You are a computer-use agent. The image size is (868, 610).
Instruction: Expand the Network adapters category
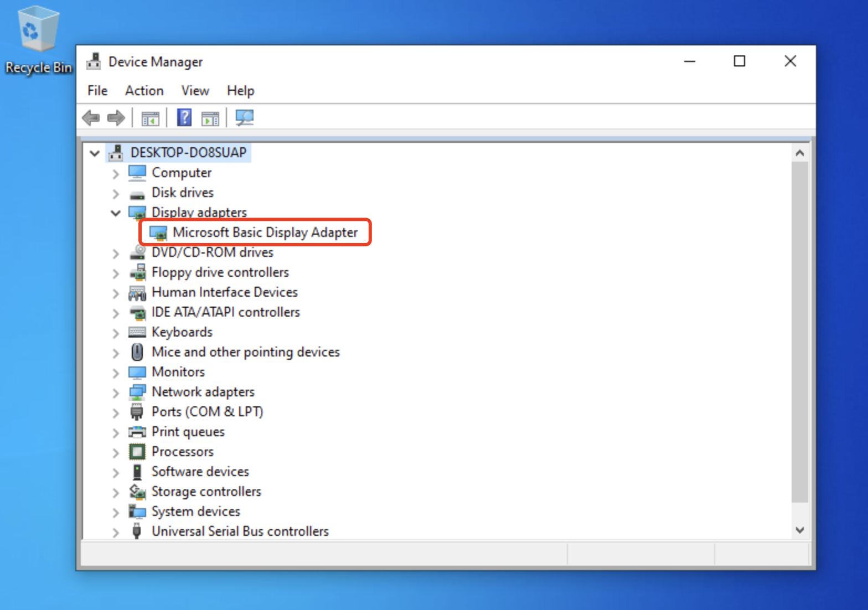116,393
